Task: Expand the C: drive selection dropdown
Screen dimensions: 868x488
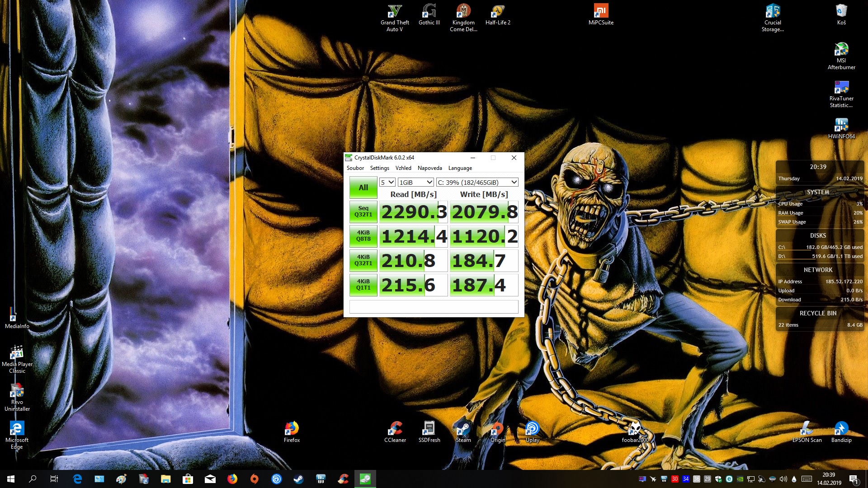Action: click(477, 182)
